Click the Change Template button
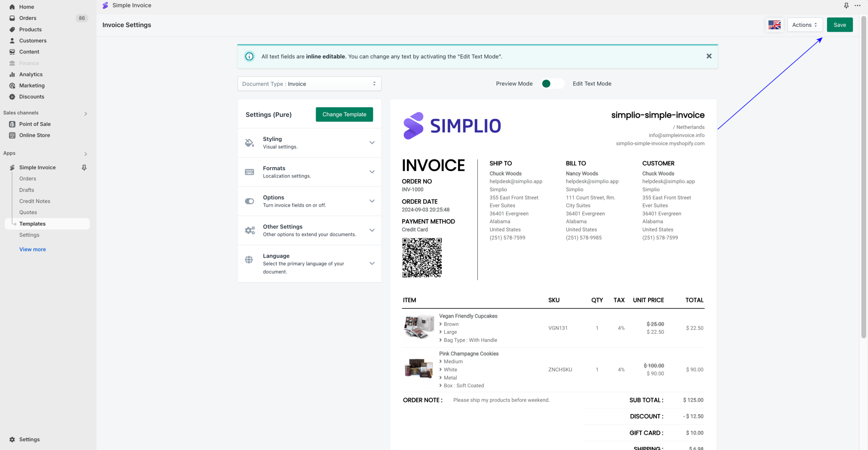868x450 pixels. tap(344, 115)
